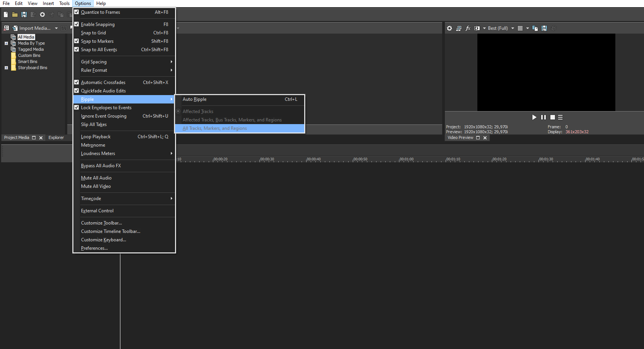Expand Grid Spacing submenu
Screen dimensions: 644x349
[124, 62]
